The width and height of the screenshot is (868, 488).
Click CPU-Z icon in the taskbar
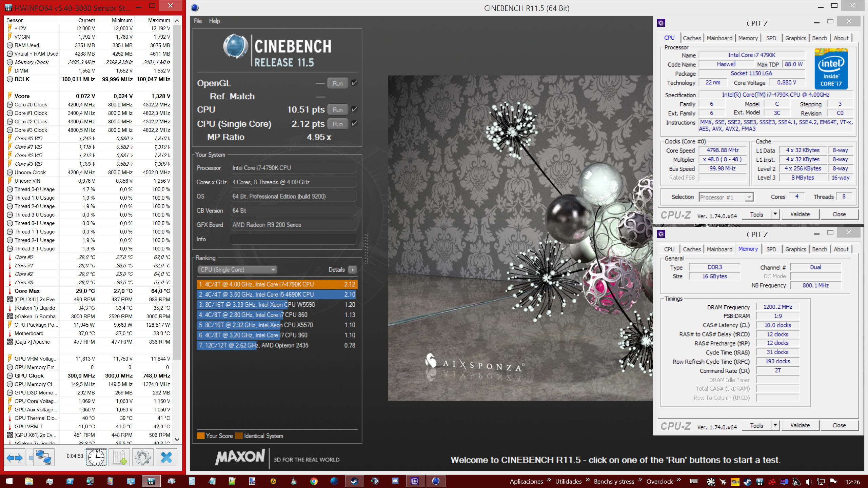click(415, 481)
